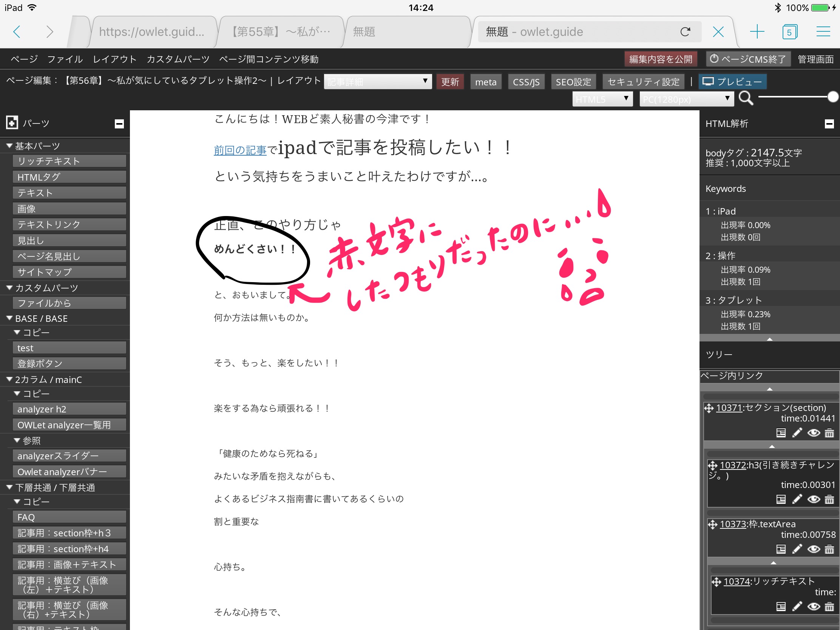
Task: Click move handle for 10373 textArea
Action: click(x=713, y=524)
